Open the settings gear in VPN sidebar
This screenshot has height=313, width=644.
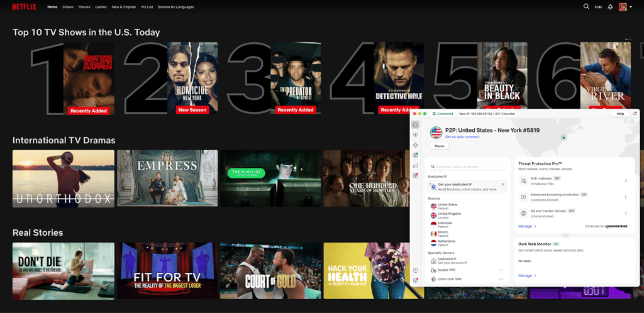[415, 280]
